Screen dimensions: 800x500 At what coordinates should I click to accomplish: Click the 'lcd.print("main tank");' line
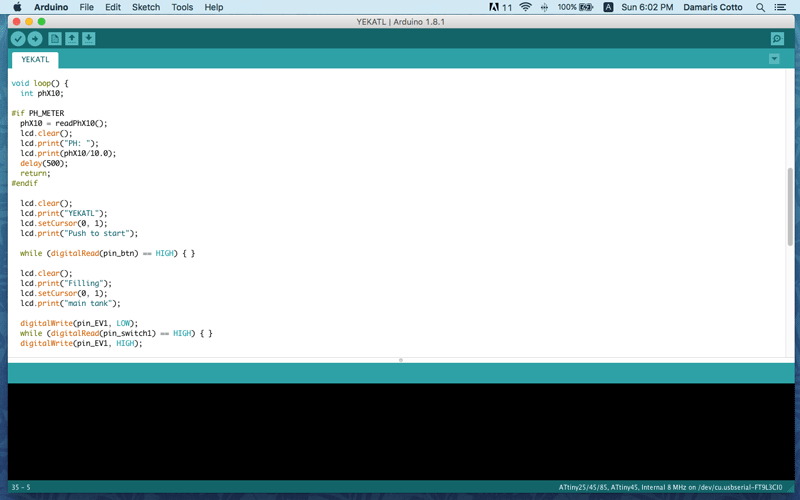point(70,303)
